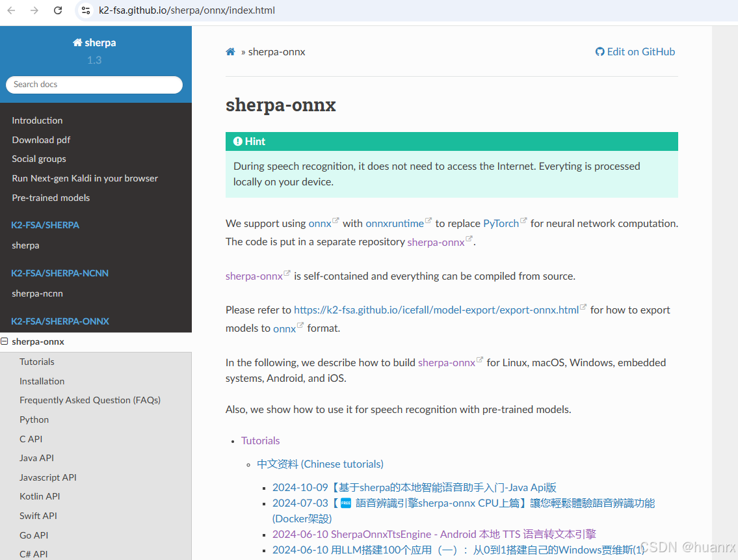Open Run Next-gen Kaldi in your browser
This screenshot has width=738, height=560.
85,178
